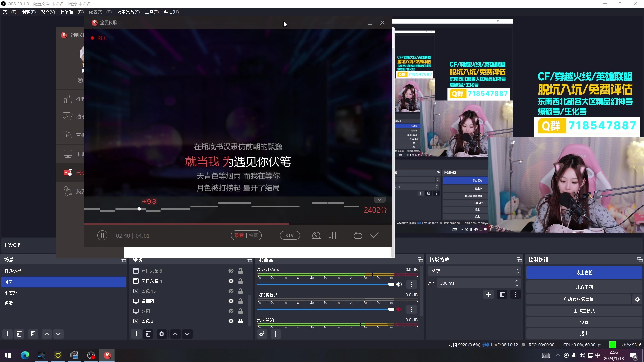Collapse the pitch panel chevron
This screenshot has height=362, width=644.
(379, 200)
